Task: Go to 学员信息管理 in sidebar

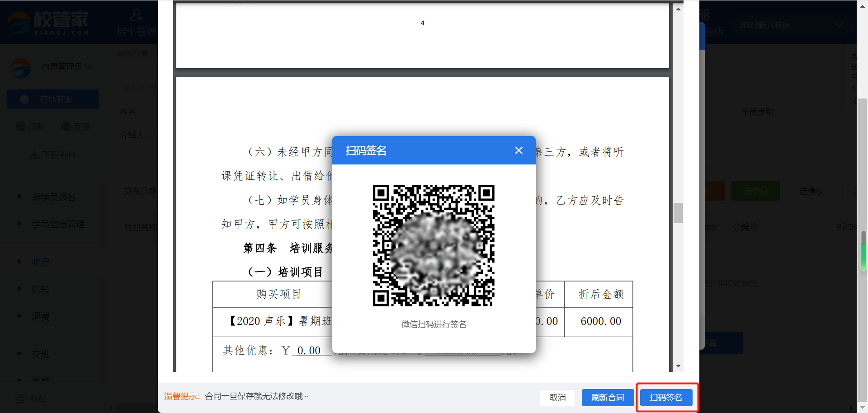Action: (58, 224)
